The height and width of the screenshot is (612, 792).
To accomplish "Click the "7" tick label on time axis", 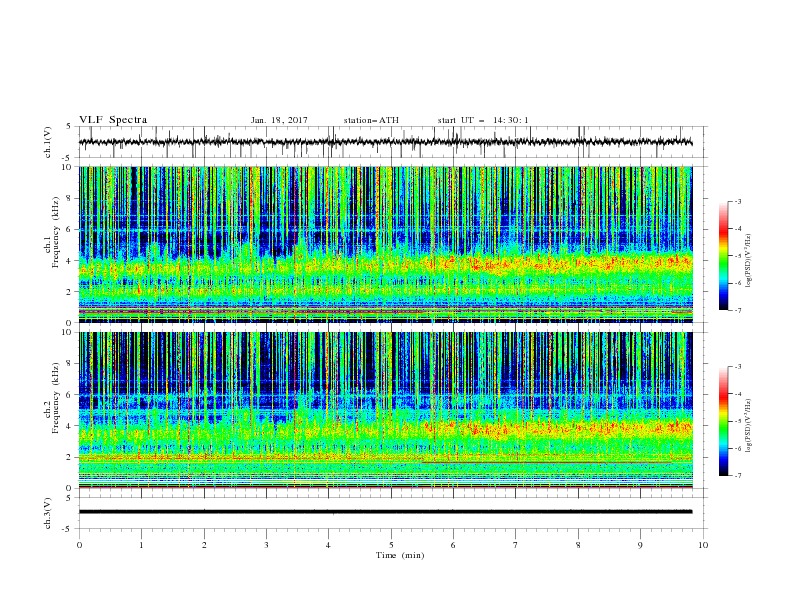I will point(516,545).
